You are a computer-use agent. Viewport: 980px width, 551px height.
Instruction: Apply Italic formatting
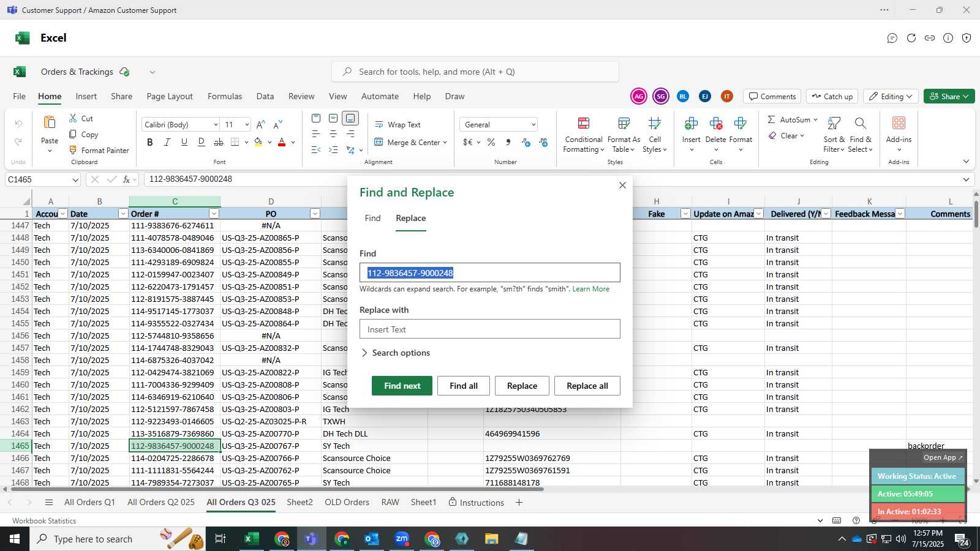point(167,142)
